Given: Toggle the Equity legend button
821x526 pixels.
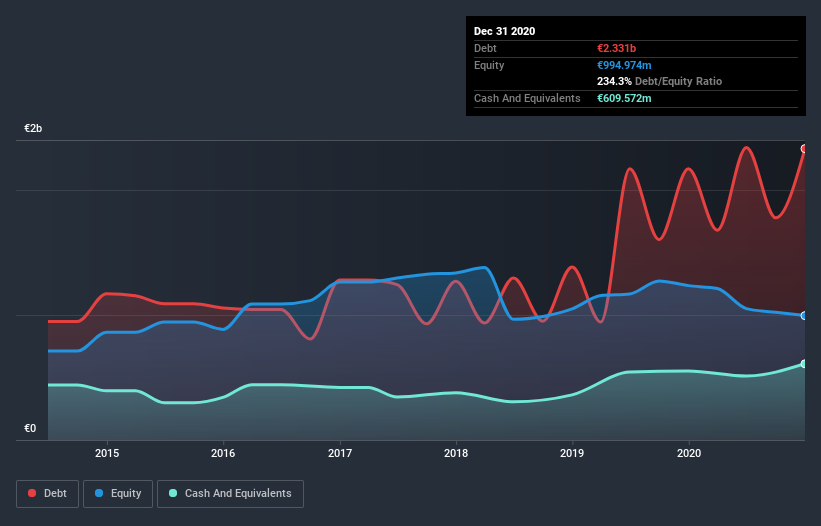Looking at the screenshot, I should pyautogui.click(x=118, y=494).
